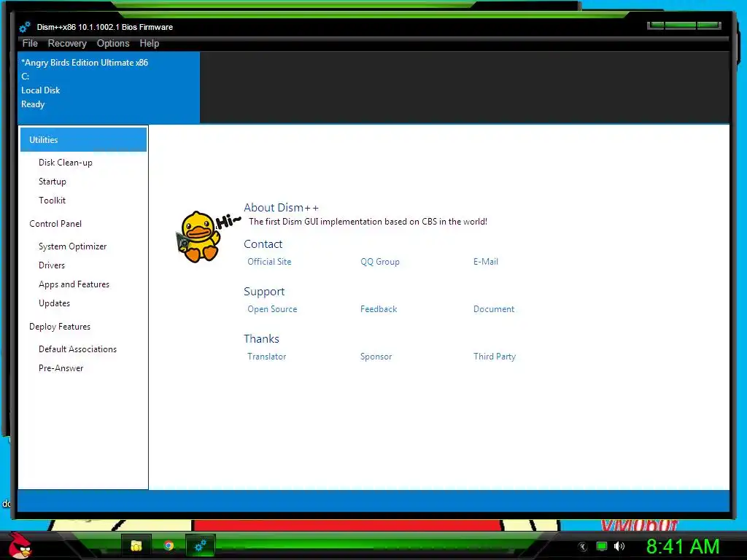The image size is (747, 560).
Task: Click the 8:41 AM taskbar clock
Action: (683, 546)
